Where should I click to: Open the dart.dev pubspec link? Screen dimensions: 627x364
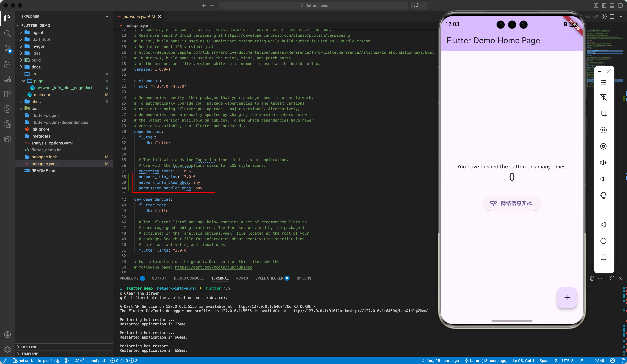pyautogui.click(x=213, y=267)
